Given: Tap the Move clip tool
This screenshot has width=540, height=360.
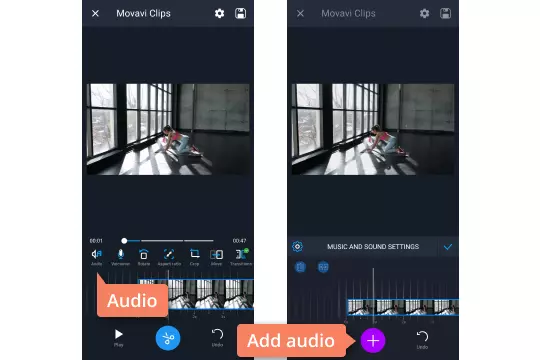Looking at the screenshot, I should (x=216, y=257).
